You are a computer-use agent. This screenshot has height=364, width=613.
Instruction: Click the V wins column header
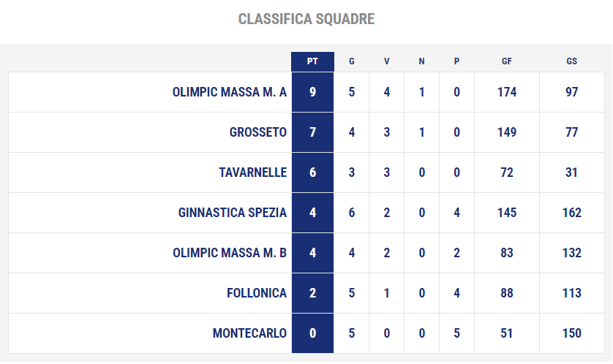click(x=387, y=61)
